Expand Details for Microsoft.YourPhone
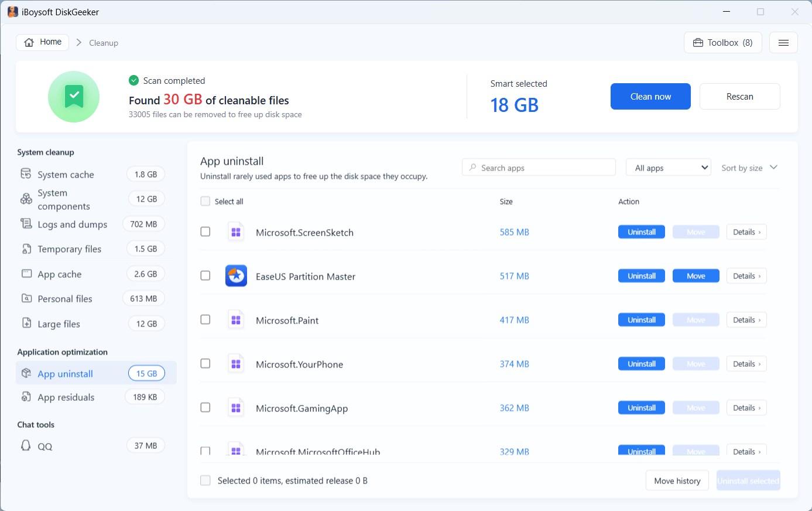 pyautogui.click(x=746, y=364)
